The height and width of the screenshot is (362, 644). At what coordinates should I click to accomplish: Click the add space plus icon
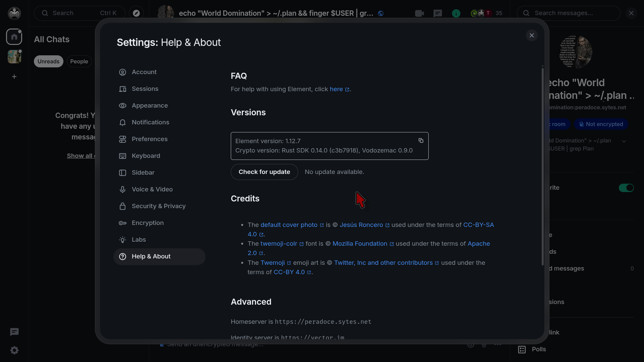click(x=14, y=77)
